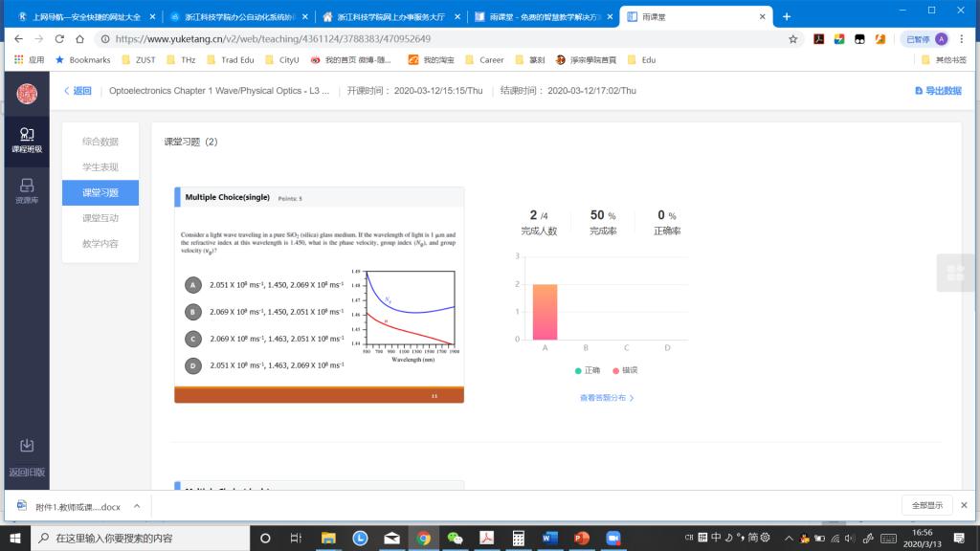Expand the 其他书签 bookmarks folder
Screen dimensions: 980x551
944,59
